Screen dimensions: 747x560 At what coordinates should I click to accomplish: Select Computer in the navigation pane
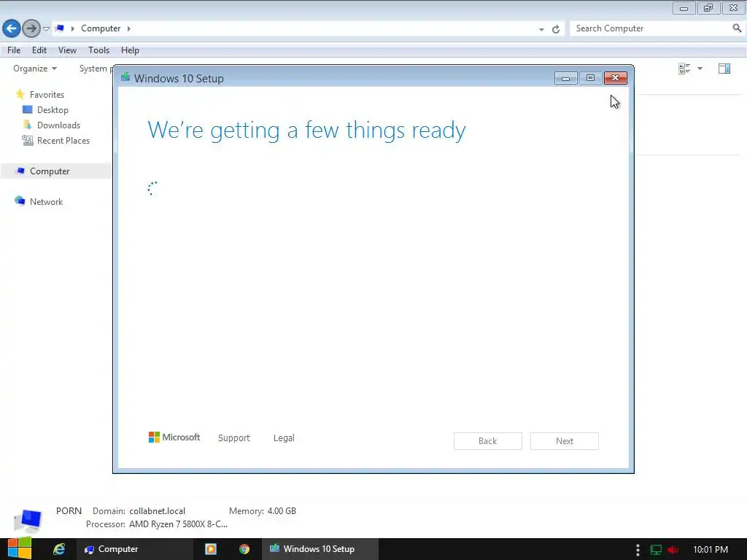tap(50, 171)
